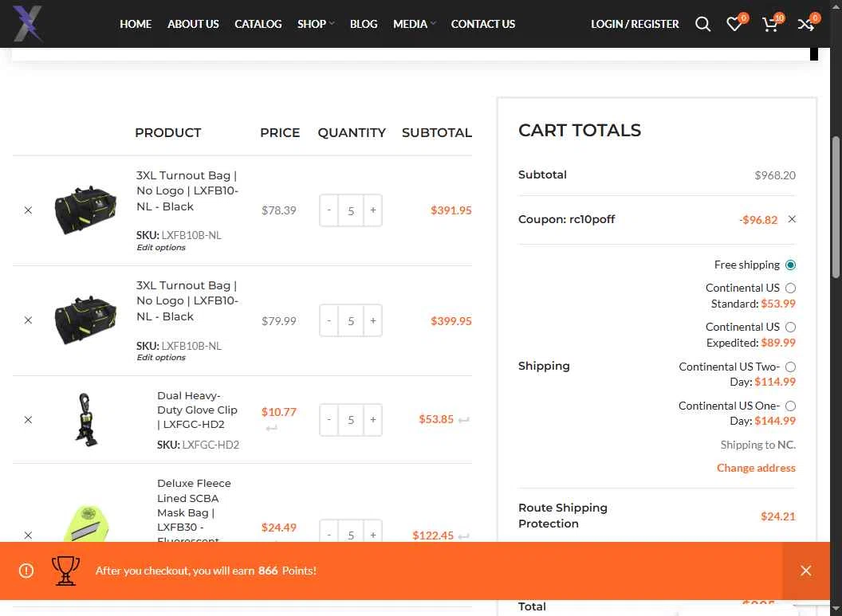The width and height of the screenshot is (842, 616).
Task: Open second 3XL Turnout Bag product title
Action: click(x=187, y=301)
